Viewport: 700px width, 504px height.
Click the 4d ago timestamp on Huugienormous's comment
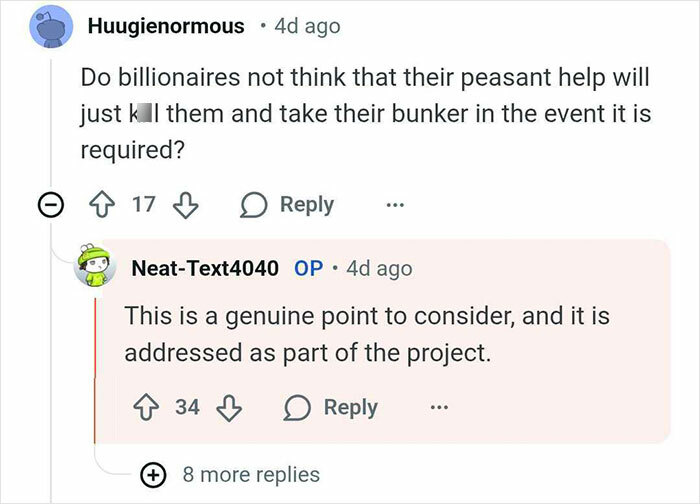306,27
